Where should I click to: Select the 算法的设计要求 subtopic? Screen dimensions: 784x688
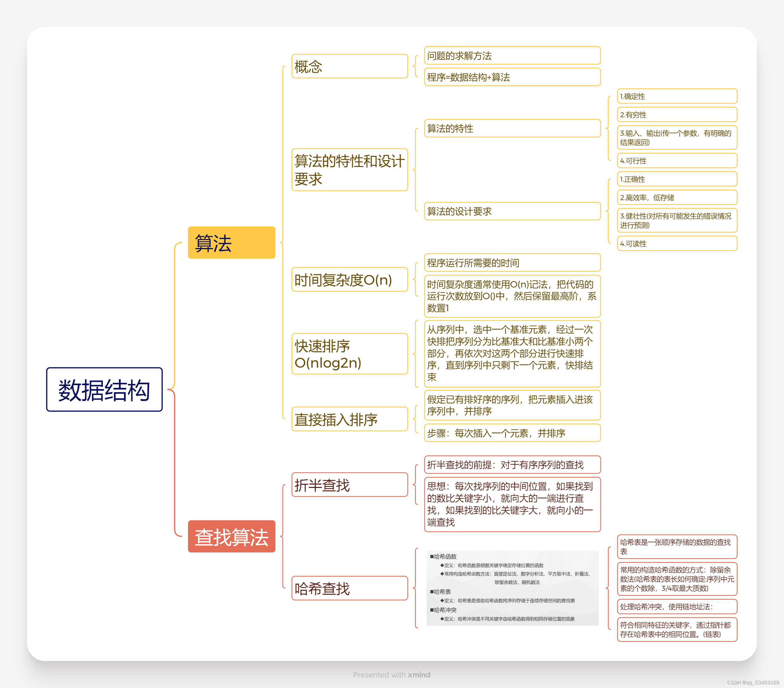point(512,211)
